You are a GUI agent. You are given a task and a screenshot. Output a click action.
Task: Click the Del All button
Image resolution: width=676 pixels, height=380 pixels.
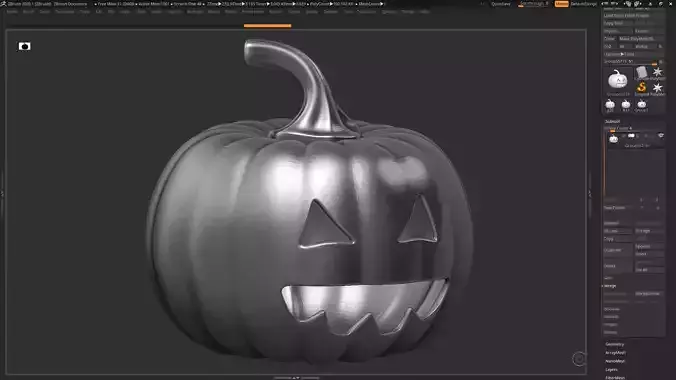[649, 270]
